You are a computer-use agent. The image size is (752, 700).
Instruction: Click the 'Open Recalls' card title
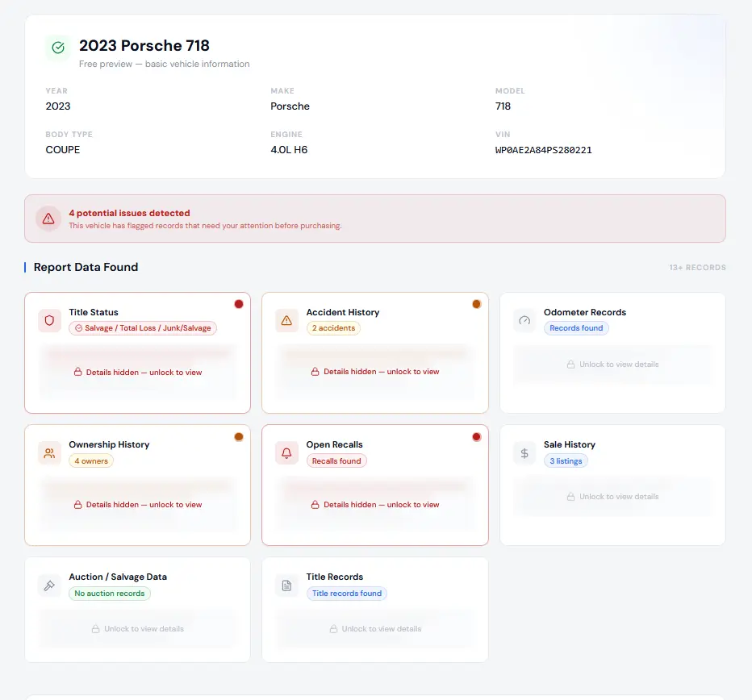(335, 444)
